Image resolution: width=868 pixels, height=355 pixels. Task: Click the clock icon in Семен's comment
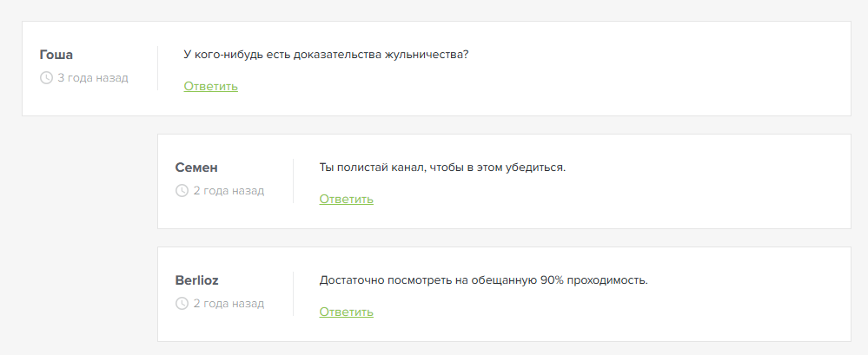[182, 191]
